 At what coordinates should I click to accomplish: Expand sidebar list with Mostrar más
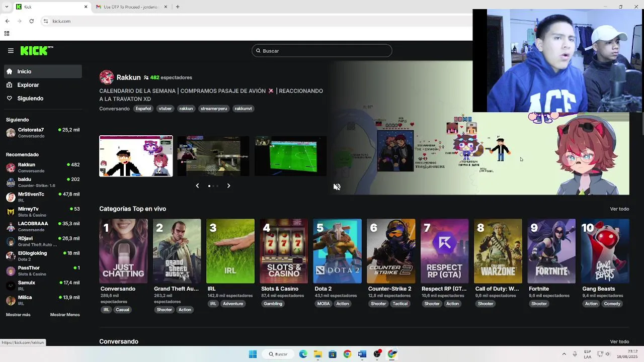coord(18,315)
